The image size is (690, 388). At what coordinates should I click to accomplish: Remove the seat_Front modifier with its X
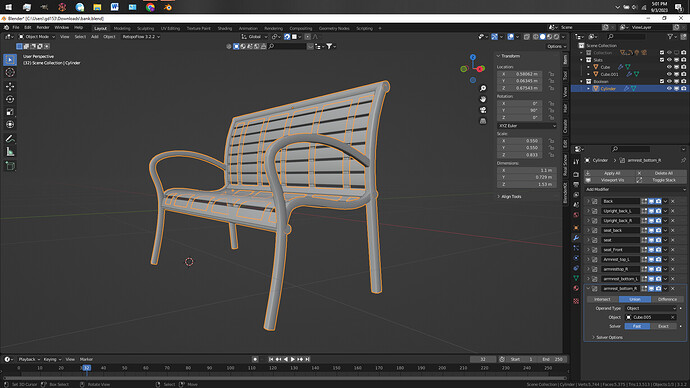point(673,249)
